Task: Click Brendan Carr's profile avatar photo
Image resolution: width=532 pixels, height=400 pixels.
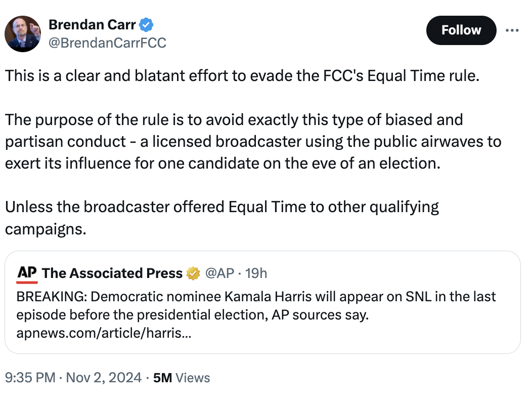Action: point(23,34)
